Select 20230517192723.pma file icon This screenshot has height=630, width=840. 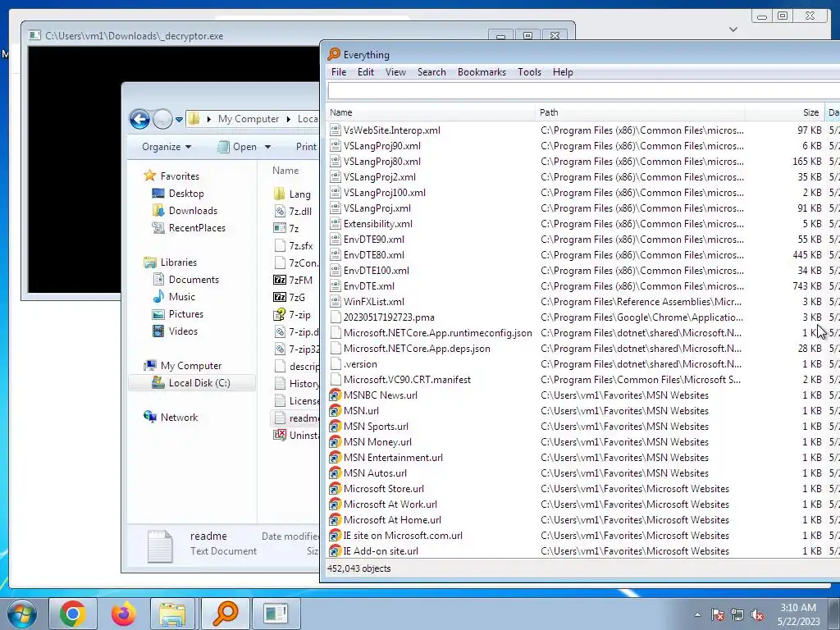coord(336,317)
